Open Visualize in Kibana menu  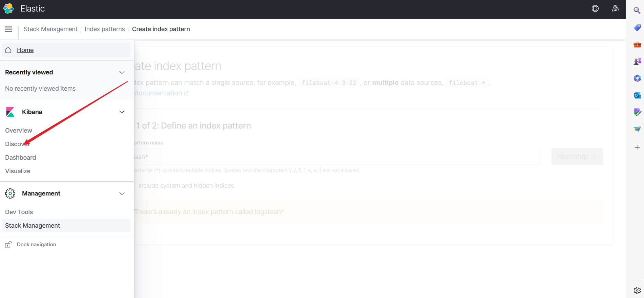[x=18, y=171]
